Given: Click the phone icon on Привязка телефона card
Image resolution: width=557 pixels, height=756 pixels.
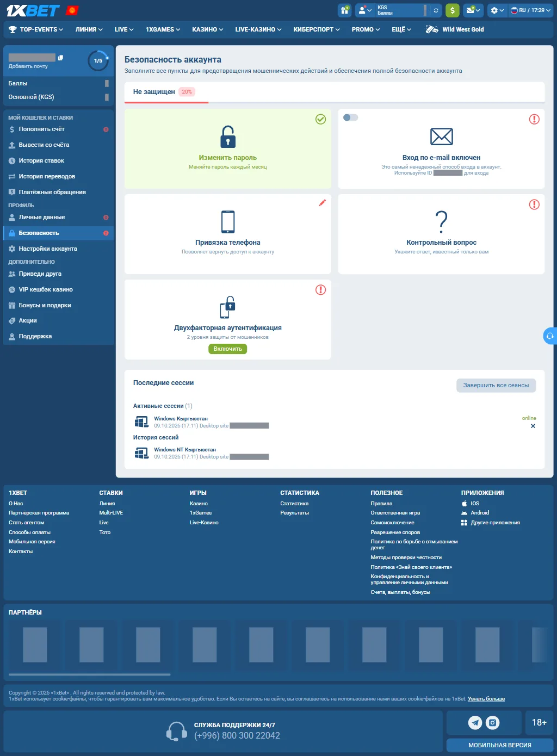Looking at the screenshot, I should [x=228, y=222].
